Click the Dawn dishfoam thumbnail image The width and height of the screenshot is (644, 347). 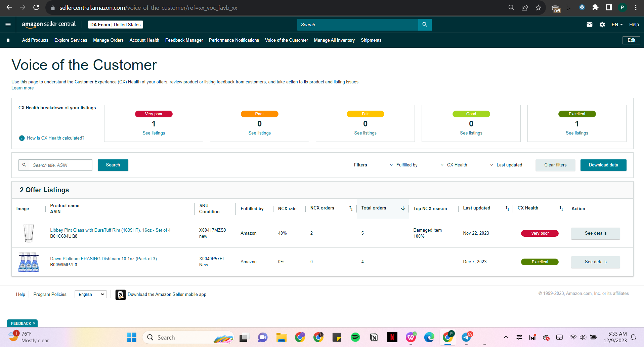click(29, 262)
